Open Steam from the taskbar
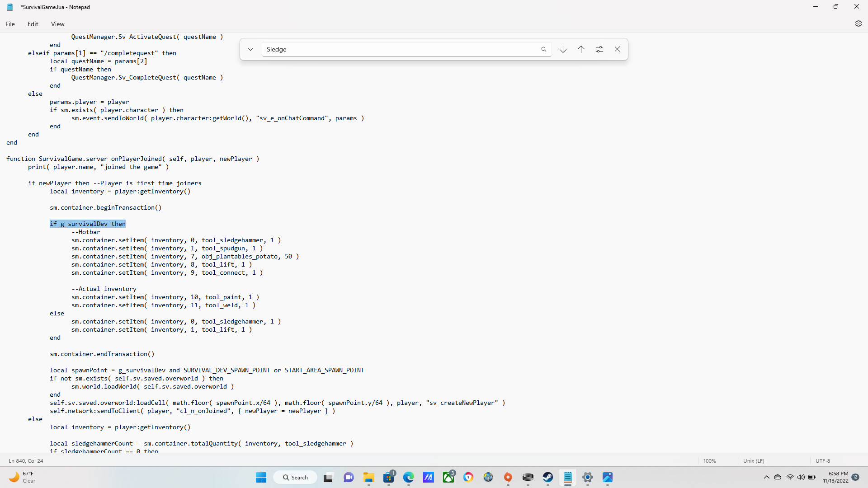Image resolution: width=868 pixels, height=488 pixels. coord(548,477)
